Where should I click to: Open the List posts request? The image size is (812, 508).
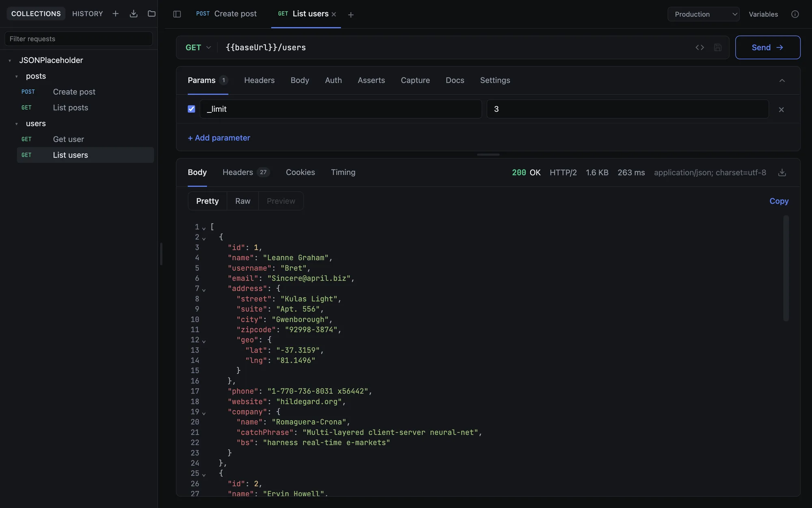(85, 108)
